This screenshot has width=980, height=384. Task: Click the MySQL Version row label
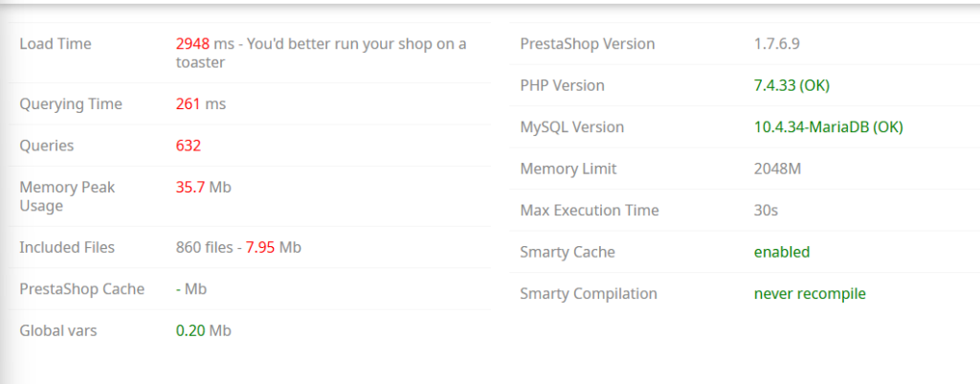tap(572, 127)
